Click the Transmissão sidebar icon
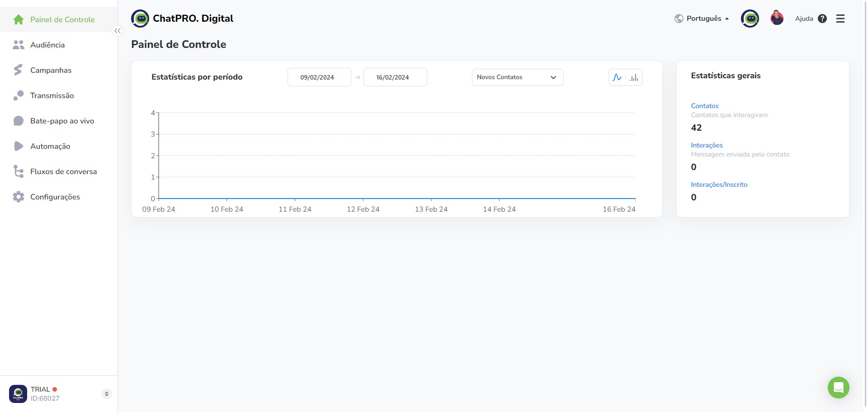The image size is (868, 412). [x=19, y=95]
